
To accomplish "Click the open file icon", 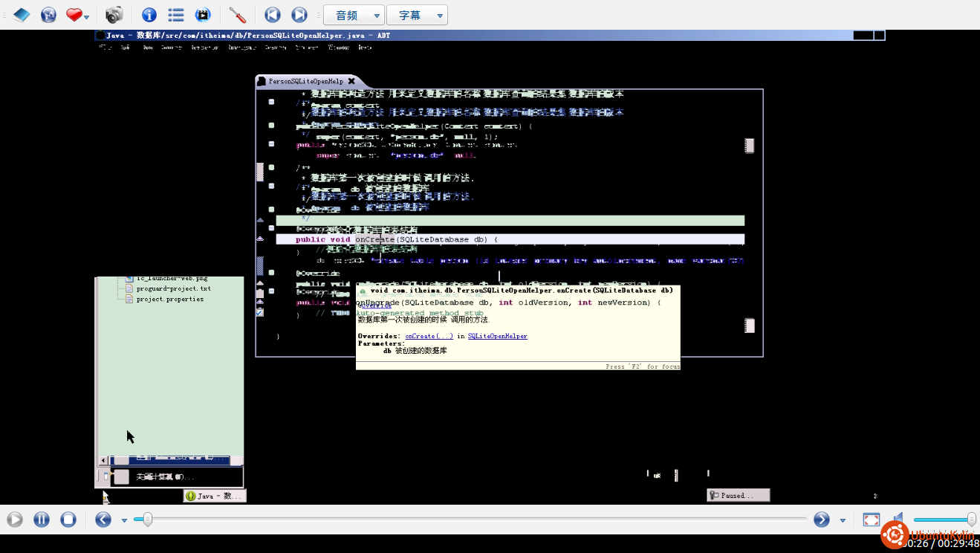I will 22,15.
